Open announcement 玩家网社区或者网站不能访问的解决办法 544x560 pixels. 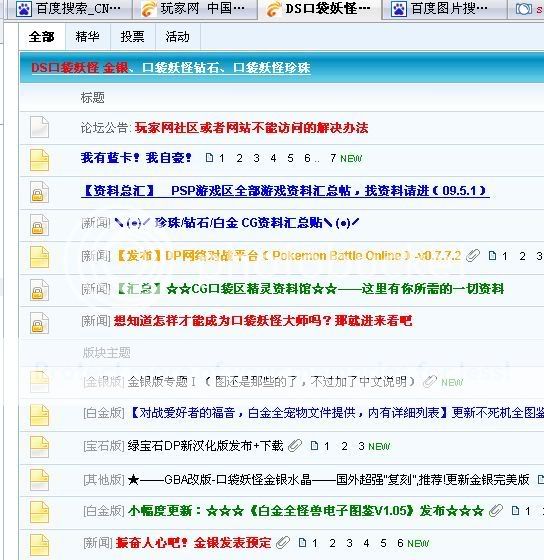click(251, 128)
